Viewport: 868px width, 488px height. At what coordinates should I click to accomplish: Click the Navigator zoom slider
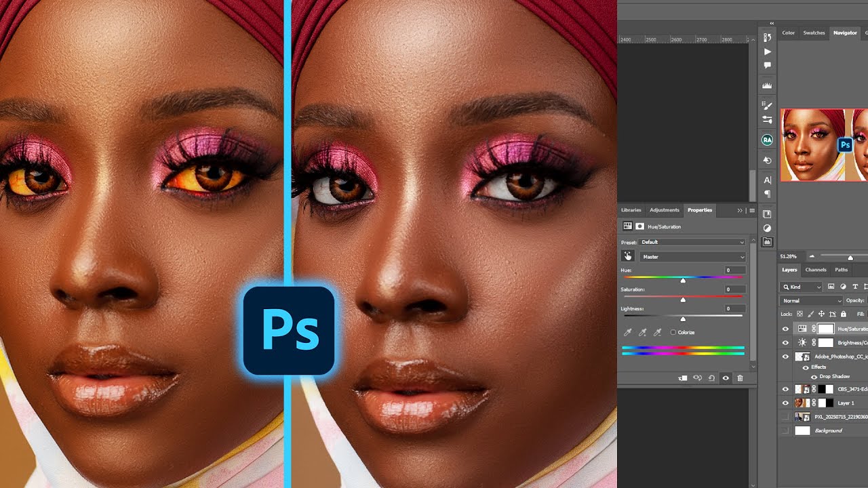(850, 257)
